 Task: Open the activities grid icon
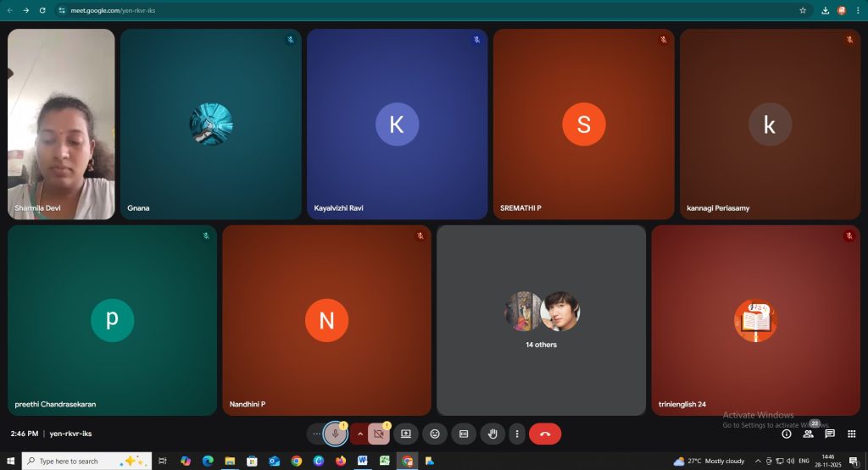(x=852, y=434)
